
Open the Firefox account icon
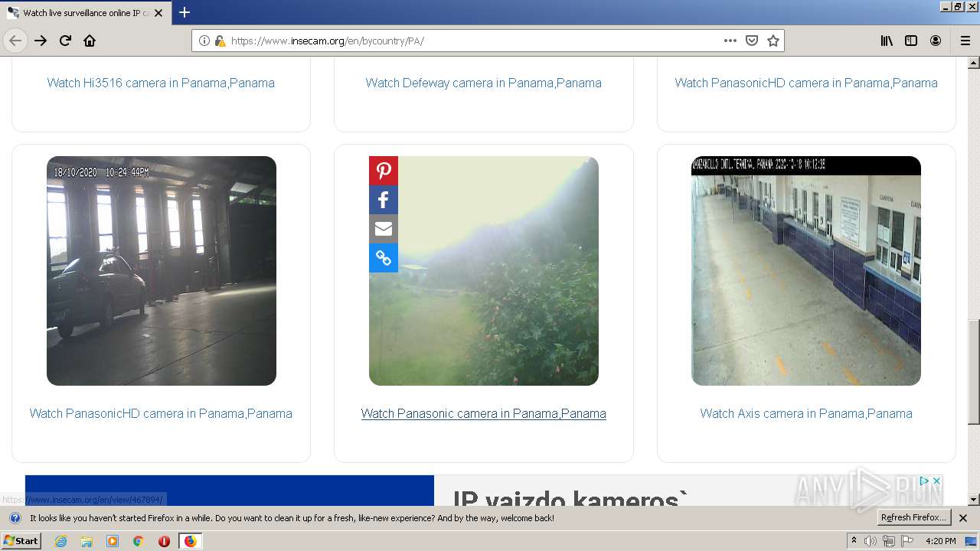pos(936,41)
